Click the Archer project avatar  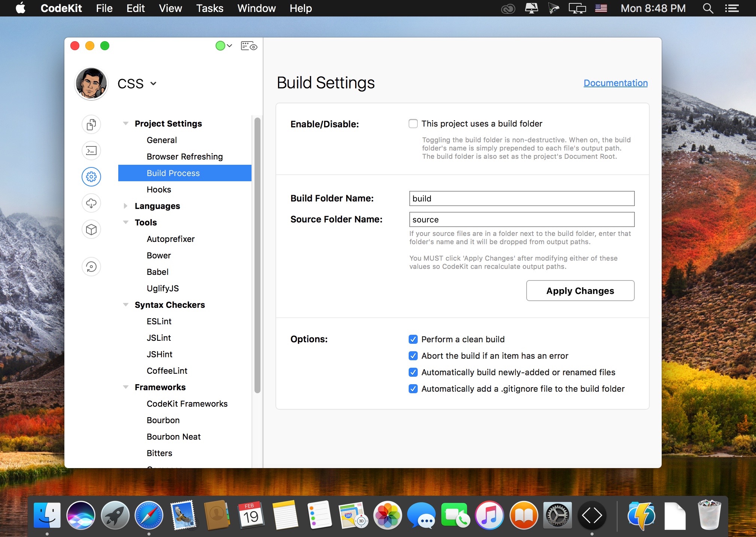(x=91, y=84)
